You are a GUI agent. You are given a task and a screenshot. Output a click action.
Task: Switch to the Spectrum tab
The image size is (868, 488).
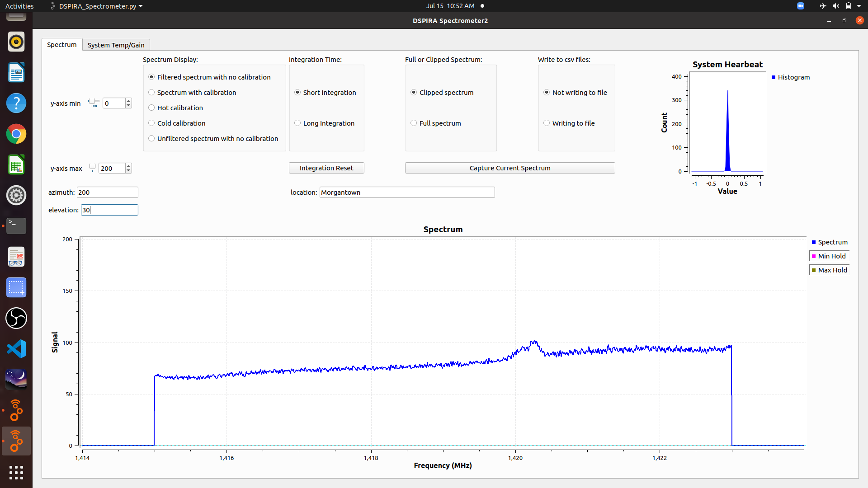pos(62,45)
